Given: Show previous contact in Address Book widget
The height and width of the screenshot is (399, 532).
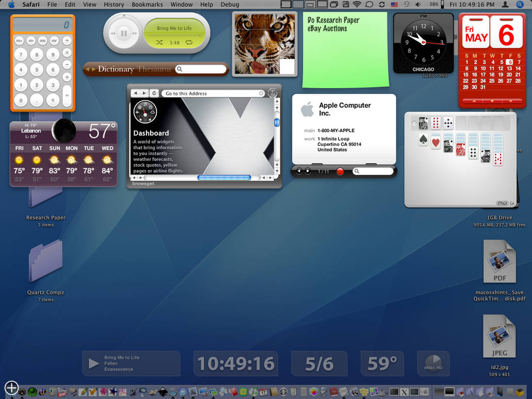Looking at the screenshot, I should point(299,171).
